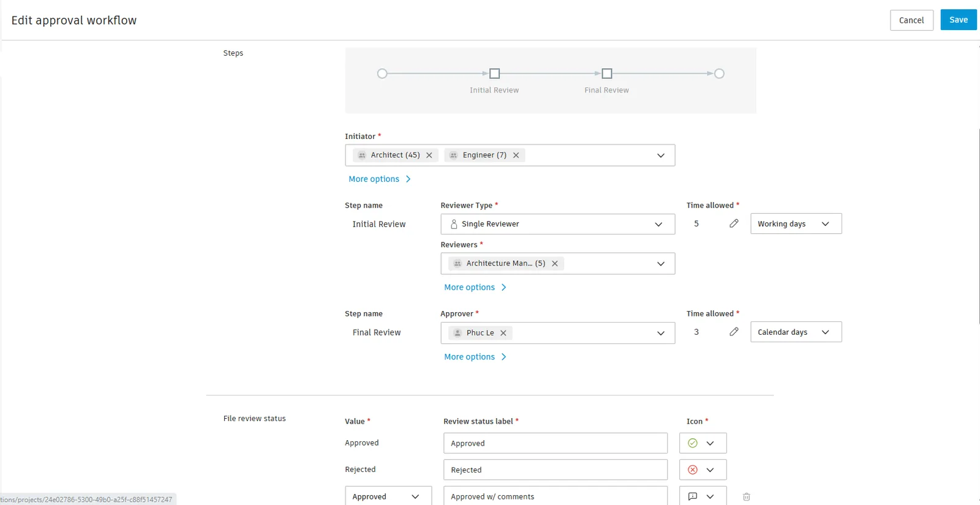Open comment icon picker for Approved w/ comments
The height and width of the screenshot is (505, 980).
(703, 496)
